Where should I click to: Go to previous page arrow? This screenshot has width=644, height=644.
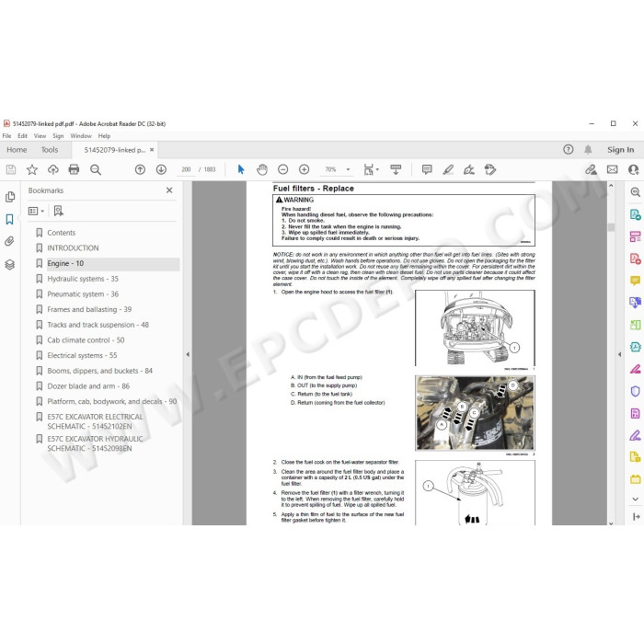(x=140, y=169)
